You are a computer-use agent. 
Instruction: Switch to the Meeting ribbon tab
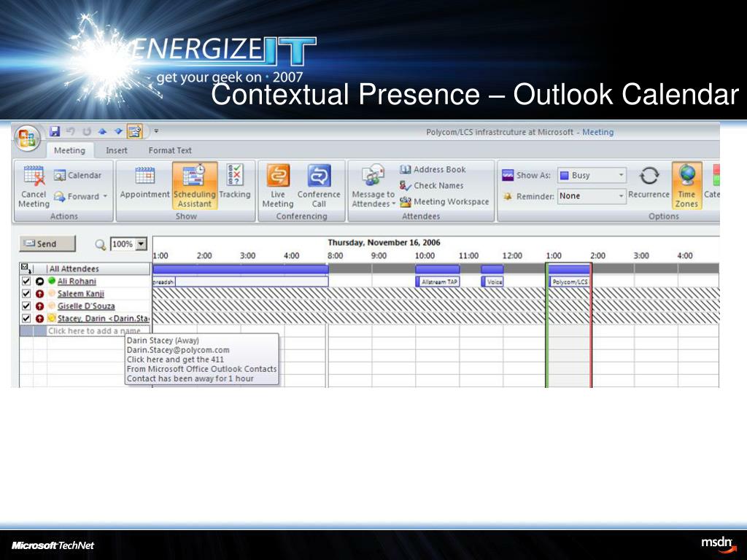tap(69, 150)
